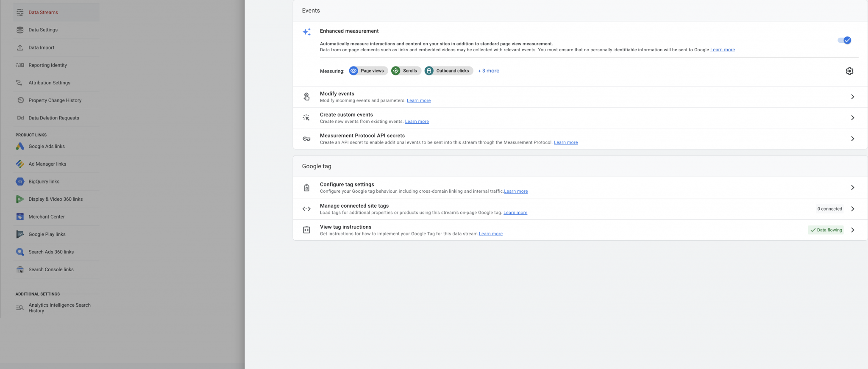Click the Search Ads 360 icon
Screen dimensions: 868x369
tap(20, 252)
